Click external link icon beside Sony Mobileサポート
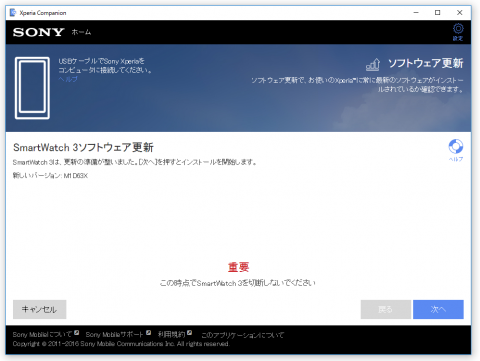This screenshot has width=480, height=361. 149,332
